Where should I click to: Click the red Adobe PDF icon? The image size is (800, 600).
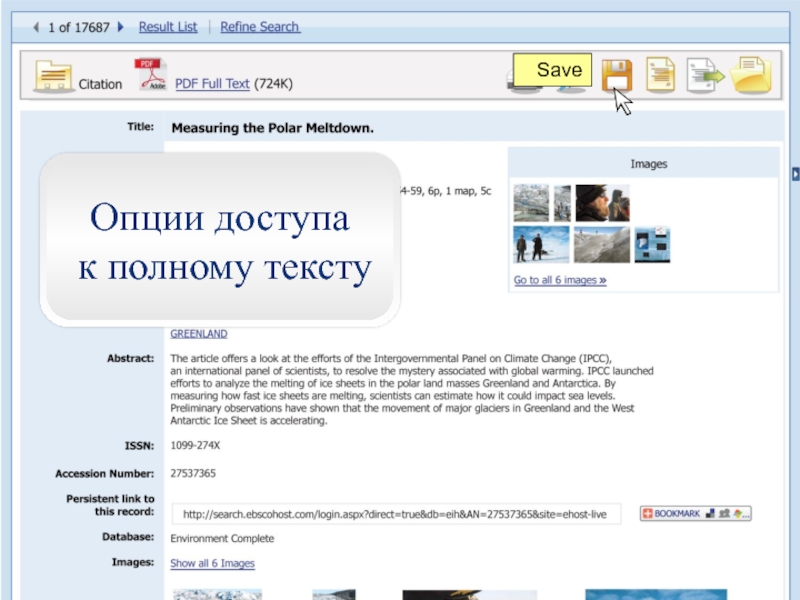(151, 74)
